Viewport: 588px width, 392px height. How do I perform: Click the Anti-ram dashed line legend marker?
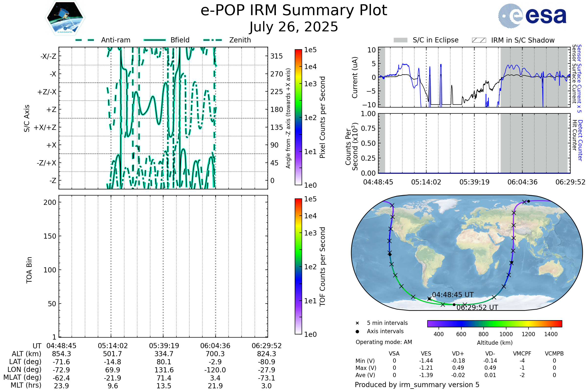[x=85, y=40]
